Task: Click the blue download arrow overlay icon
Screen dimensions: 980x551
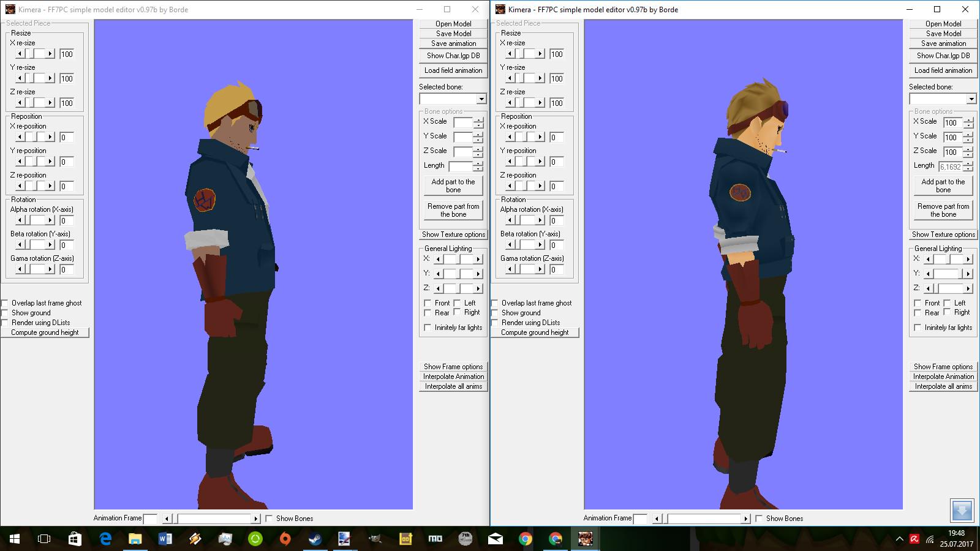Action: [x=962, y=510]
